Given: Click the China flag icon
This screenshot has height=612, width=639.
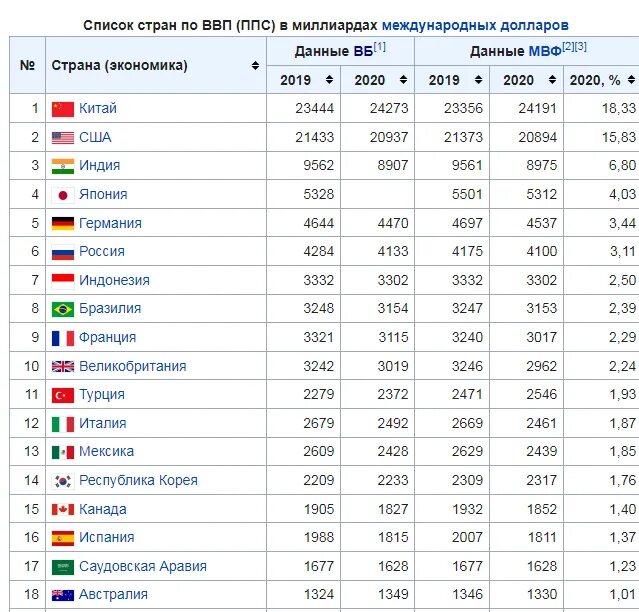Looking at the screenshot, I should [63, 109].
